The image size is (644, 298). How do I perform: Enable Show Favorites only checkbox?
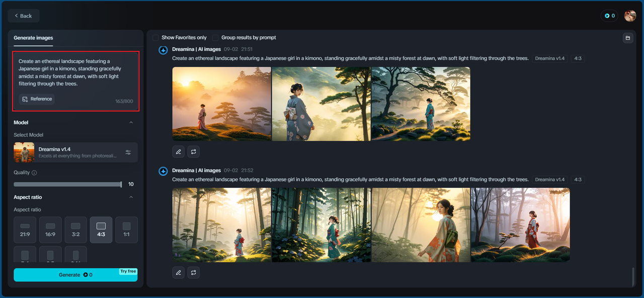tap(155, 38)
